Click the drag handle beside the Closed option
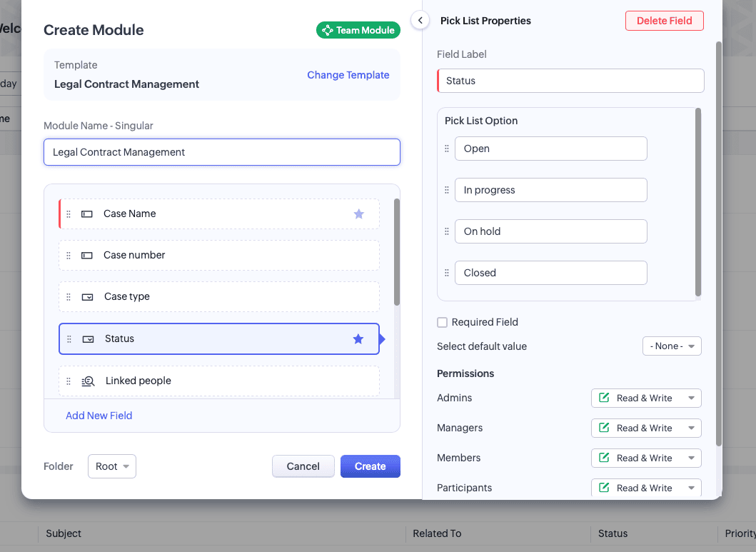The image size is (756, 552). point(446,273)
